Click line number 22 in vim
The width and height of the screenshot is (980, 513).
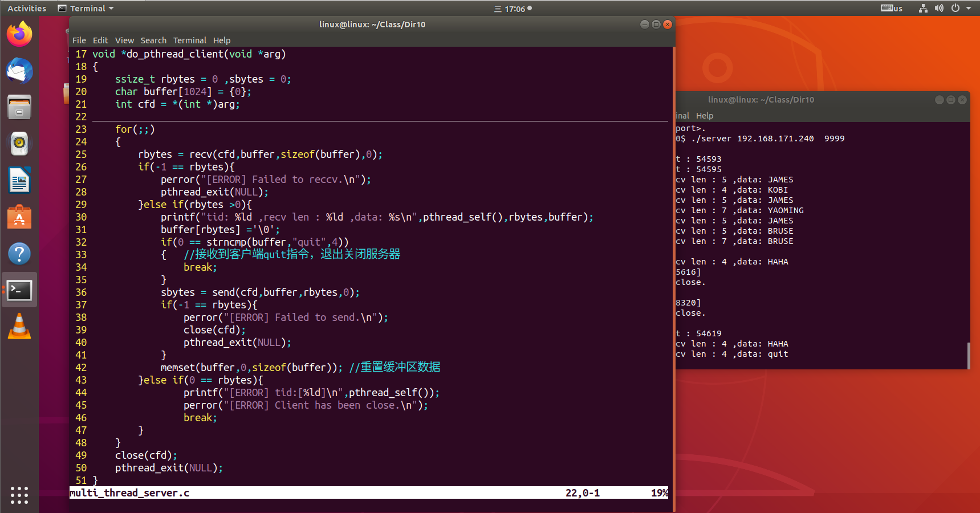81,117
